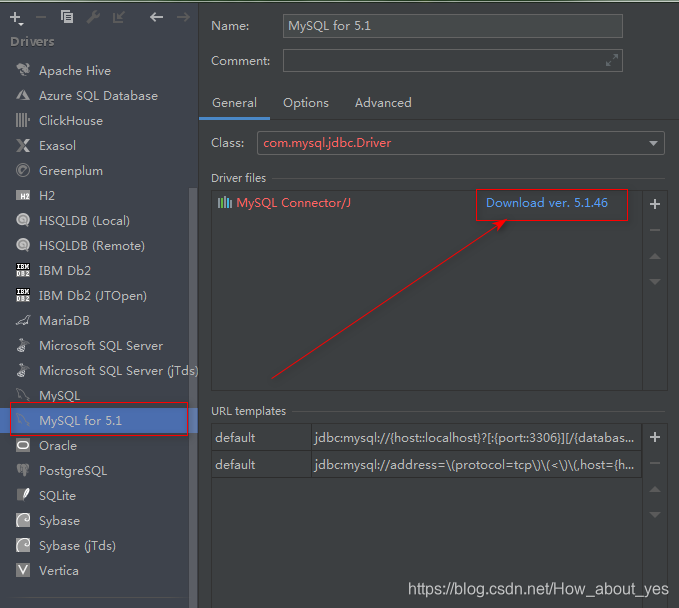Viewport: 679px width, 608px height.
Task: Select the MariaDB driver
Action: pos(99,321)
